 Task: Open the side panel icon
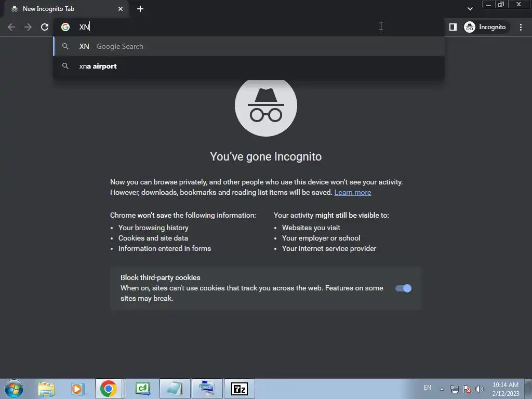453,27
